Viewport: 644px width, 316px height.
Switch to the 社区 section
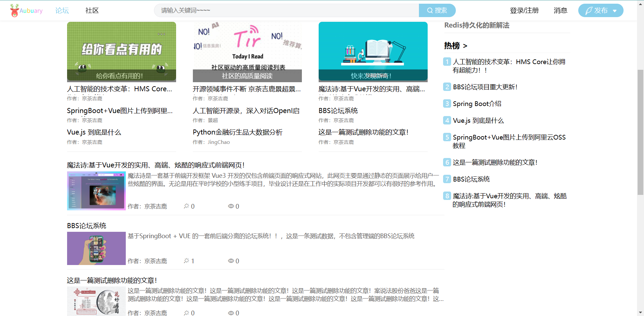click(x=92, y=10)
